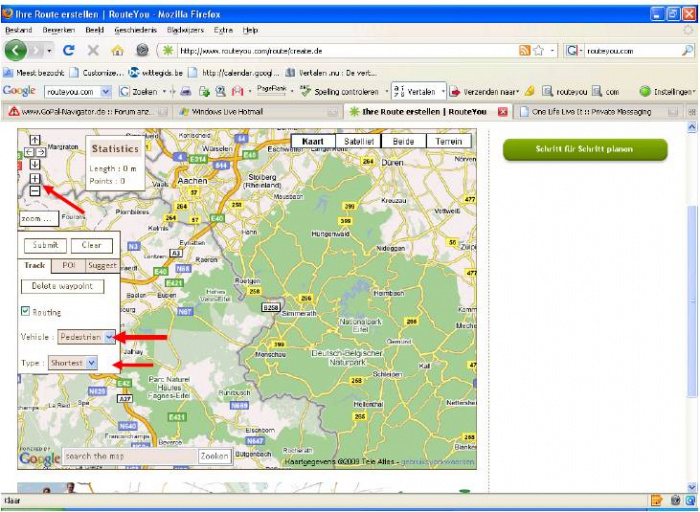
Task: Open the Meest bezocht bookmarks folder
Action: (x=34, y=72)
